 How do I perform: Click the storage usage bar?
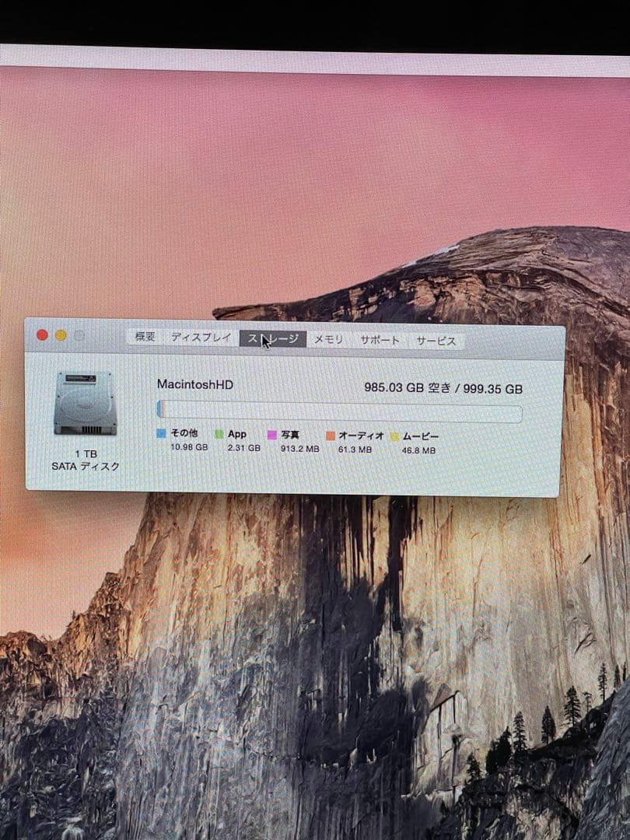point(340,411)
